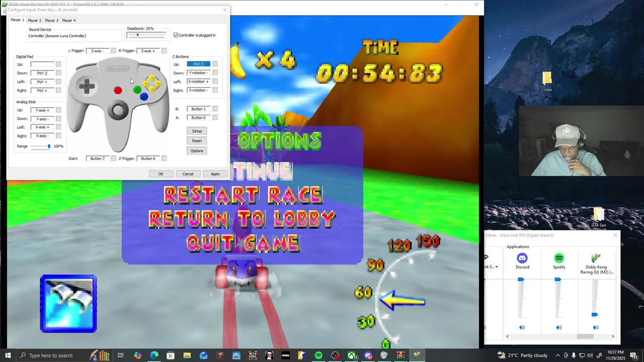Click Cancel in the input dialog

(188, 174)
